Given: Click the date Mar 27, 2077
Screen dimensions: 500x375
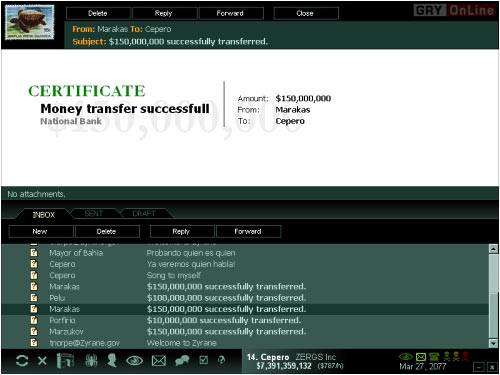Looking at the screenshot, I should (x=423, y=366).
